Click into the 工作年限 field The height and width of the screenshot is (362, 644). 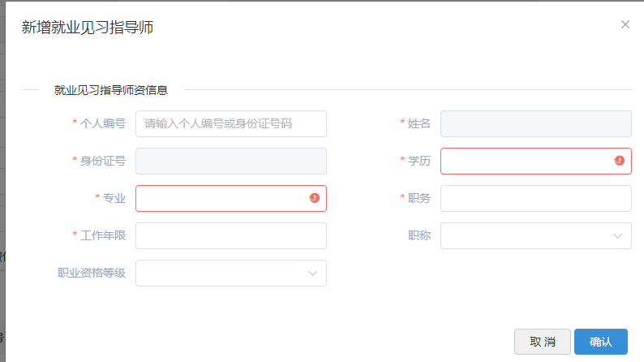tap(230, 235)
